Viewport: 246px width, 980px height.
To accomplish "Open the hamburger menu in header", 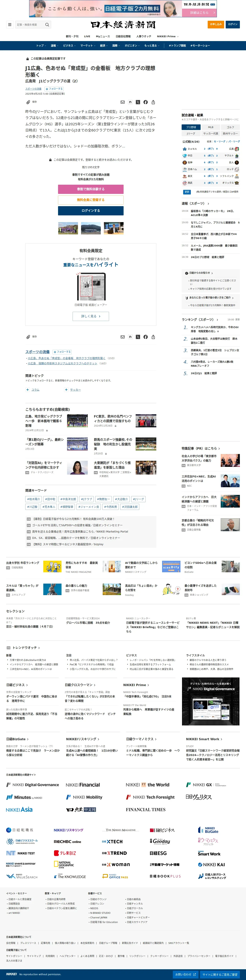I will tap(10, 25).
